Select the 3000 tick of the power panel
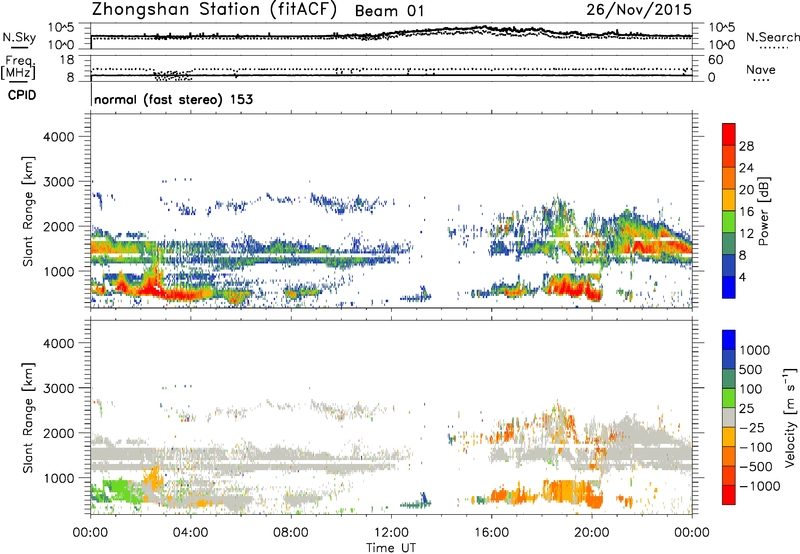The width and height of the screenshot is (800, 554). coord(58,182)
